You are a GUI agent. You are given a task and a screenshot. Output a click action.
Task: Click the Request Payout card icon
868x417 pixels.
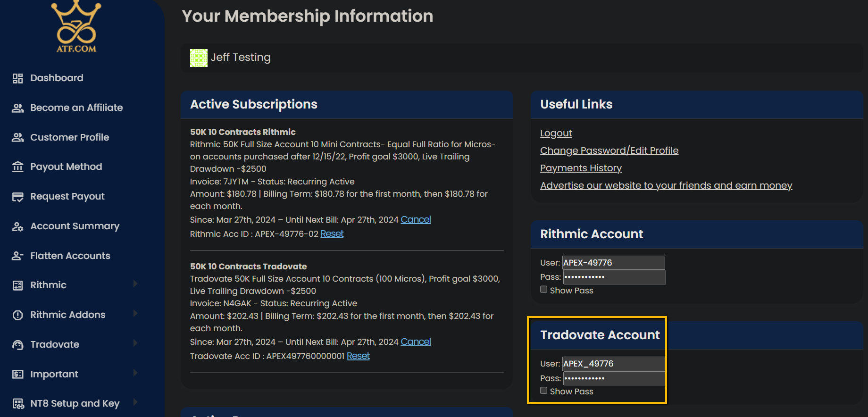[18, 197]
